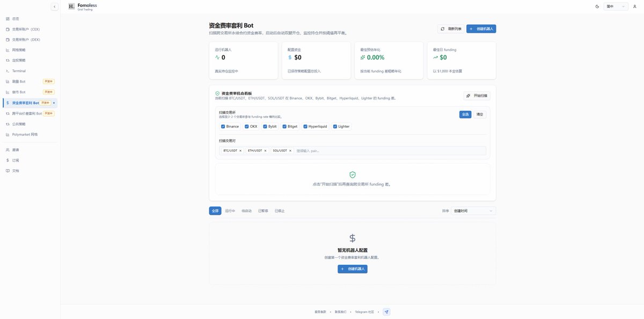Screen dimensions: 644x319
Task: Open 公共策略 public strategies
Action: [30, 124]
